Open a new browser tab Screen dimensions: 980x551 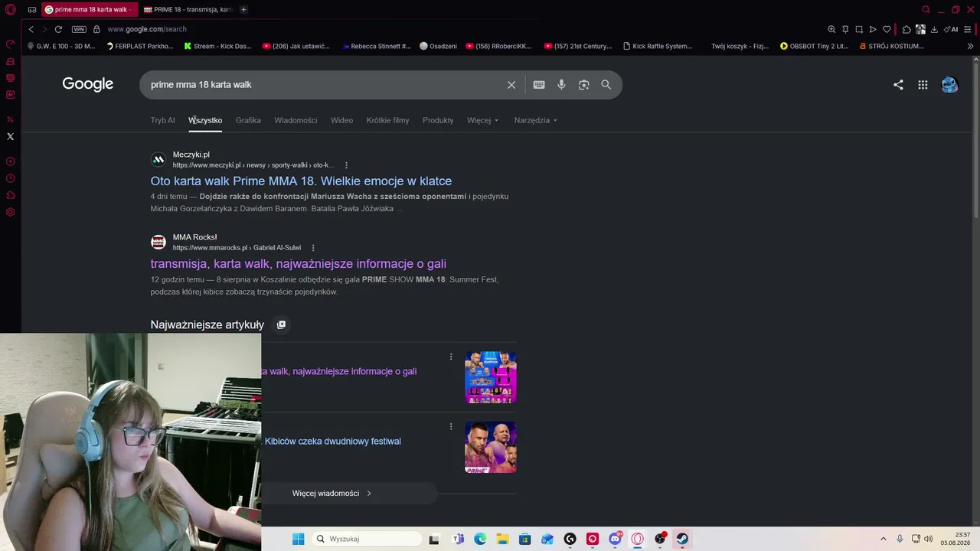(x=243, y=9)
